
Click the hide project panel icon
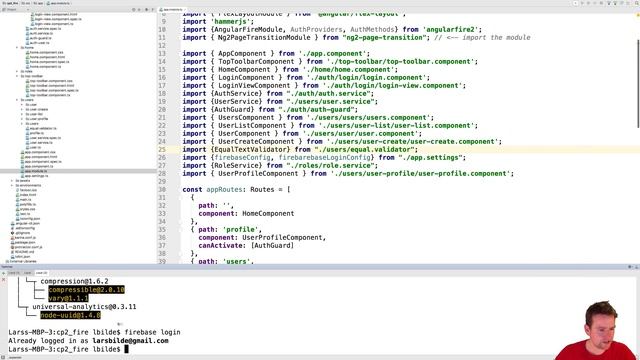click(x=153, y=9)
